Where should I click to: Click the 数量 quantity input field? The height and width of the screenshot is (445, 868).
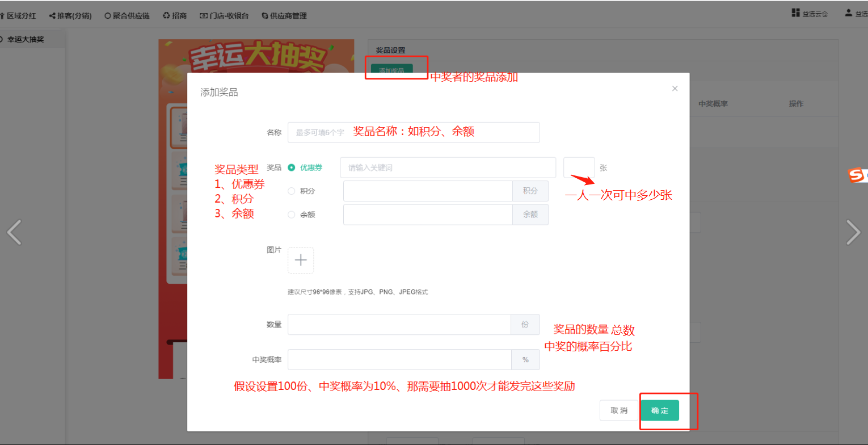399,325
